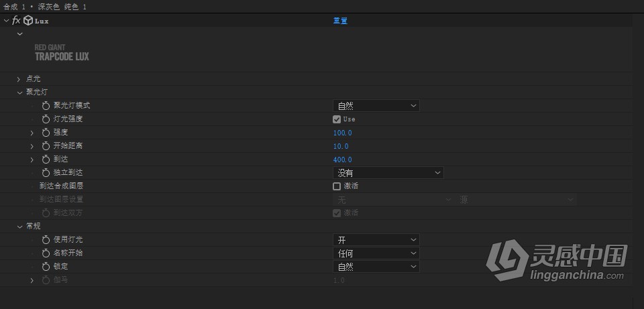Click the blue 重置 reset link
The image size is (644, 309).
pyautogui.click(x=340, y=21)
